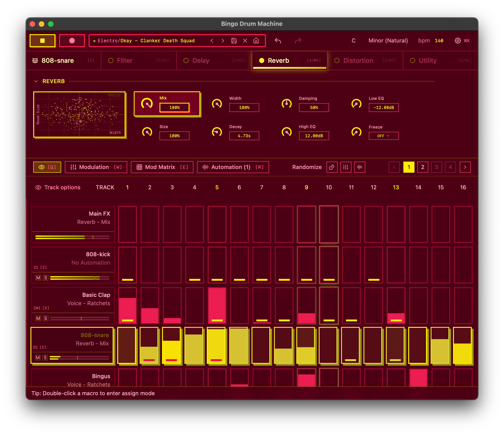Solo the Basic Clap track

pos(46,318)
